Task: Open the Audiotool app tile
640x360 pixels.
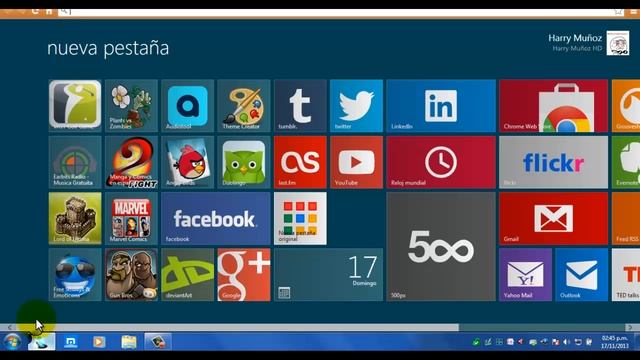Action: click(x=188, y=106)
